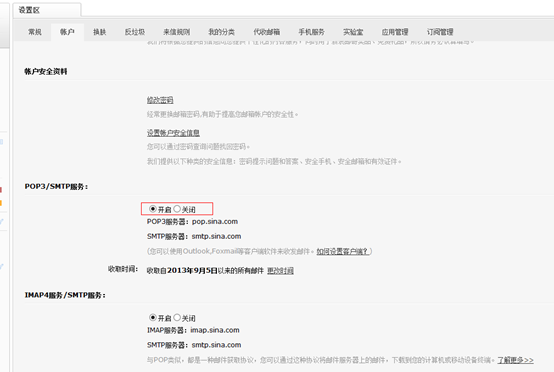Open the 了解更多>> link
The image size is (554, 372).
pyautogui.click(x=515, y=360)
